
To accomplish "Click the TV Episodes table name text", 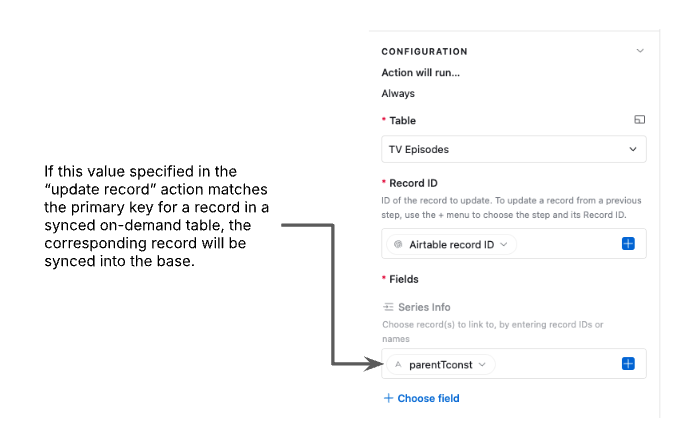I will point(419,149).
